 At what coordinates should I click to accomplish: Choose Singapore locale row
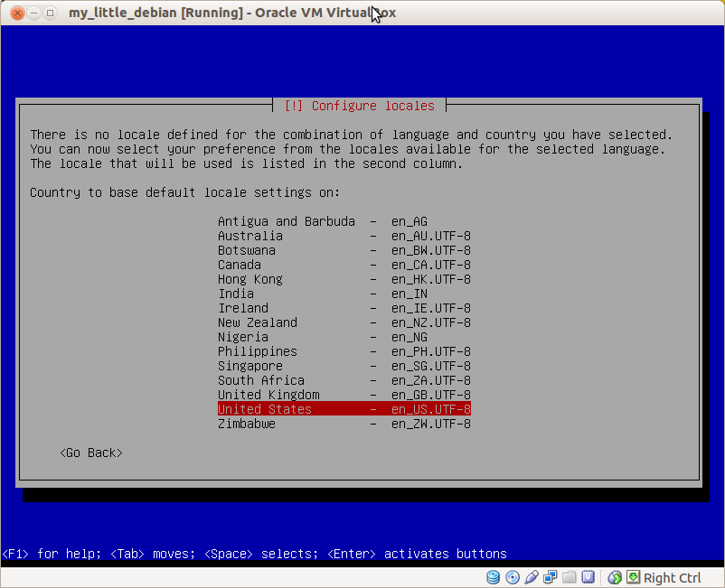coord(344,366)
